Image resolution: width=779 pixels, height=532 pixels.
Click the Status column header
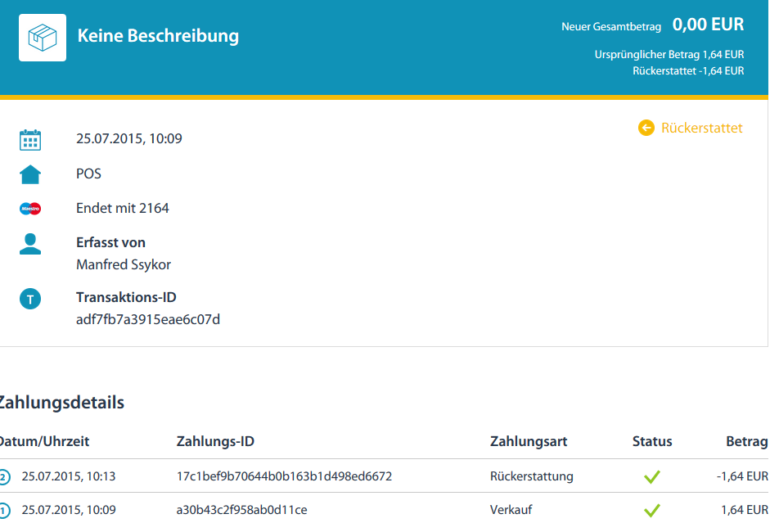[652, 442]
